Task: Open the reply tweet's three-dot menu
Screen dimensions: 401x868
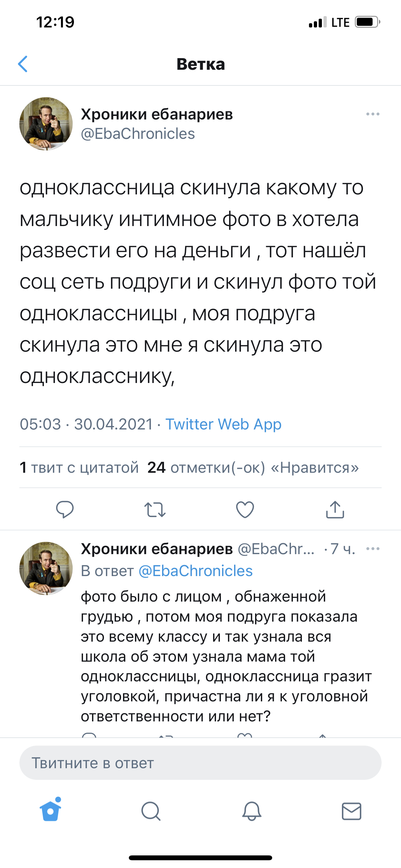Action: point(373,549)
